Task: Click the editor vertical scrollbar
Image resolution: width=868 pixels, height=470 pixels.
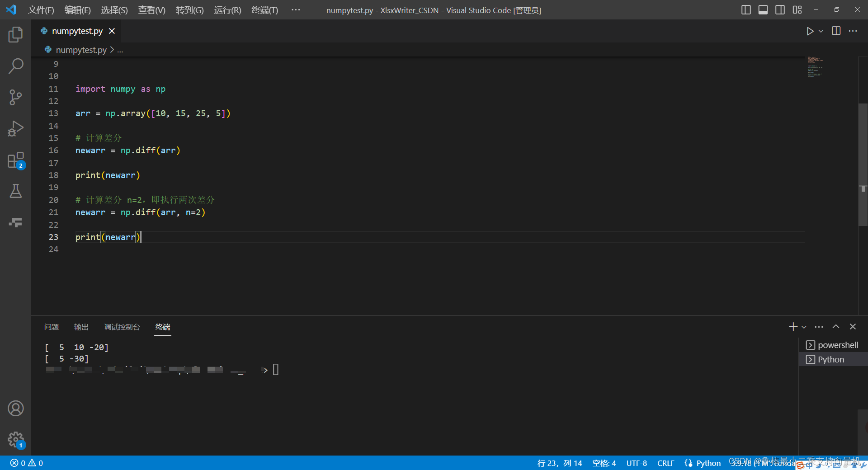Action: coord(863,164)
